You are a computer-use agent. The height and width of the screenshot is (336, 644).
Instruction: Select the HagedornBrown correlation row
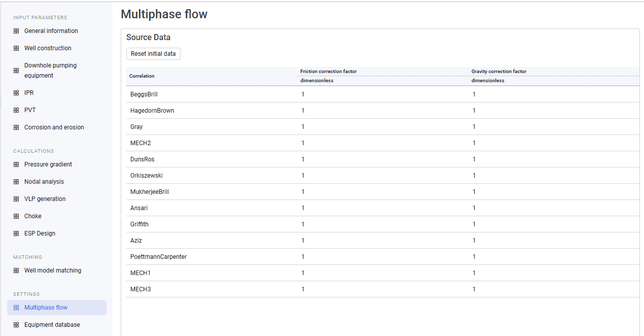[383, 111]
